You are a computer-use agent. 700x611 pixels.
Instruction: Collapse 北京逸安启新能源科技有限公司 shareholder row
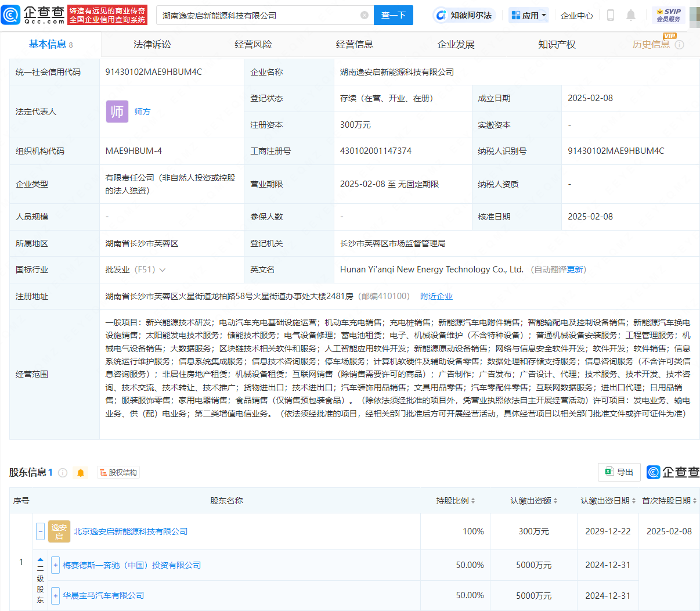coord(41,531)
